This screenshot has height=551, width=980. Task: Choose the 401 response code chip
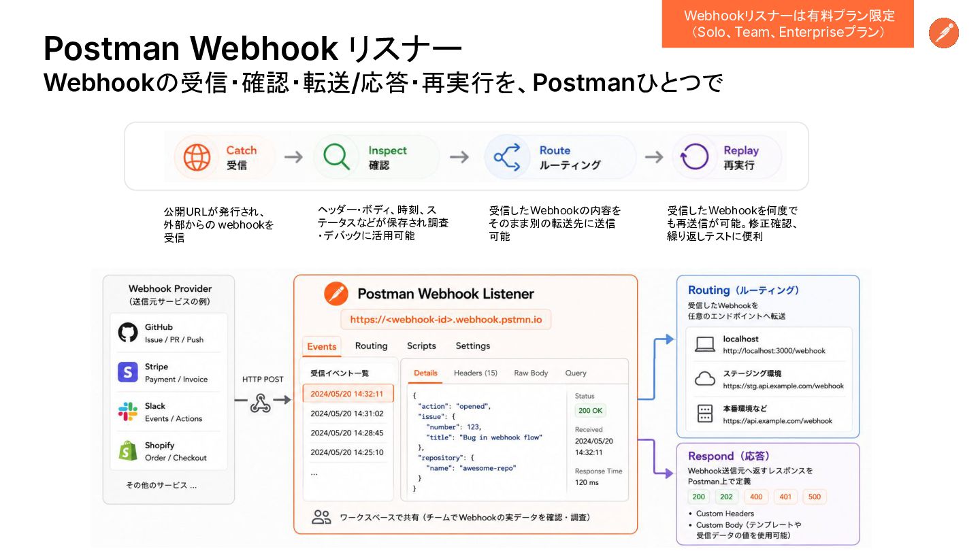click(x=785, y=497)
